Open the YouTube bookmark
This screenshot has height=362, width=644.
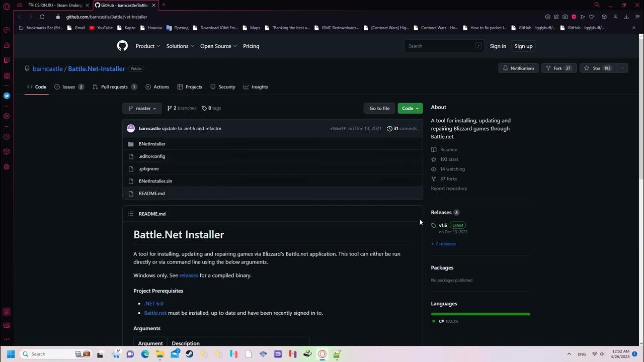[101, 28]
